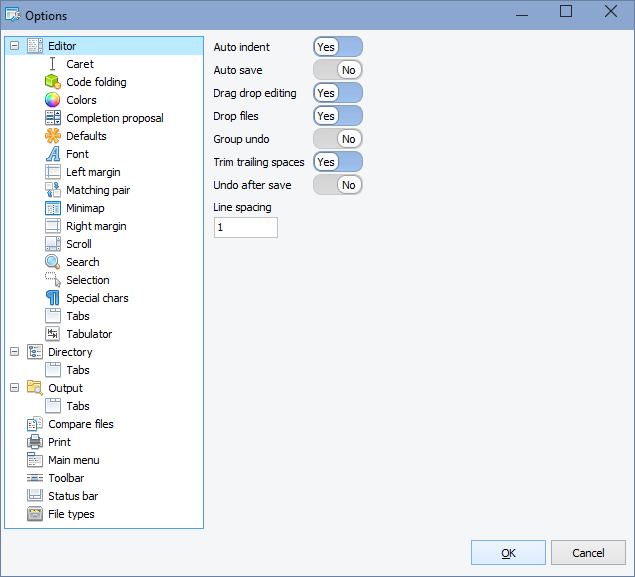The height and width of the screenshot is (577, 635).
Task: Click the Status bar icon
Action: click(35, 496)
